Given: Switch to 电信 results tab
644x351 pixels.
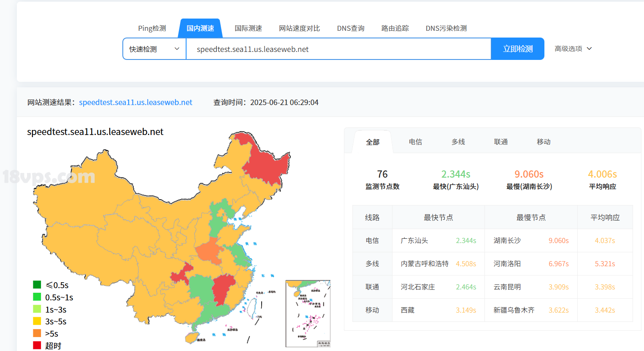Looking at the screenshot, I should [x=416, y=142].
